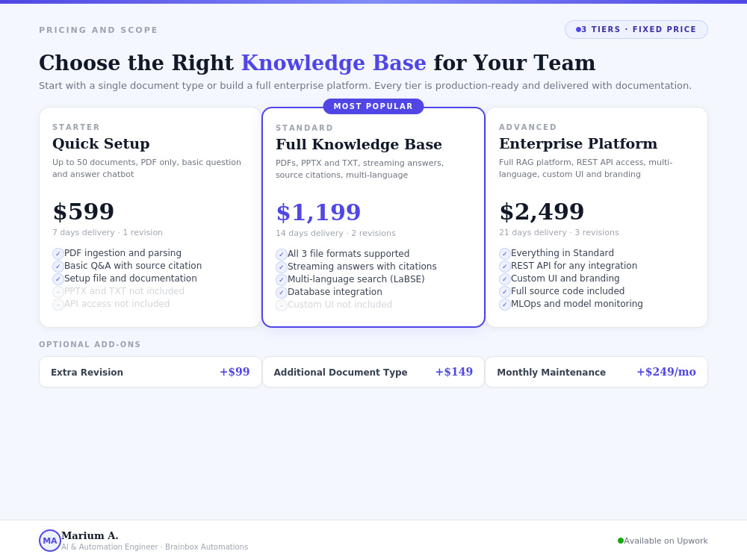Click checkmark beside PDF ingestion and parsing
The width and height of the screenshot is (747, 560).
(58, 253)
